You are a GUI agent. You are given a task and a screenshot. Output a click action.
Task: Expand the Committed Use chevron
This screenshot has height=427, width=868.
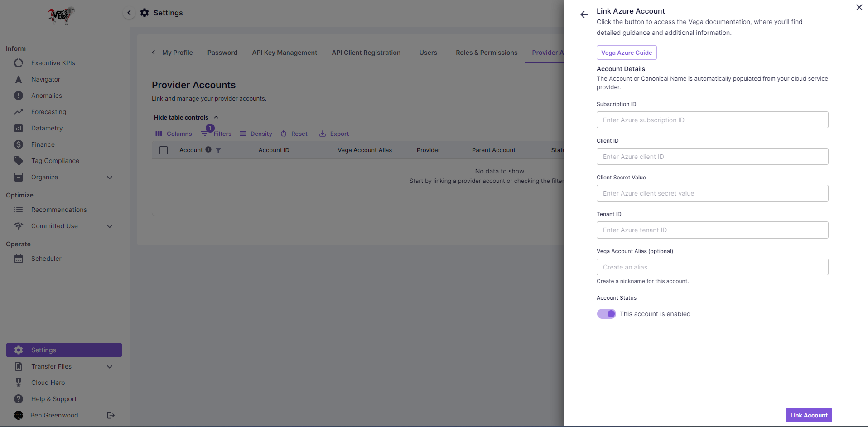point(110,226)
